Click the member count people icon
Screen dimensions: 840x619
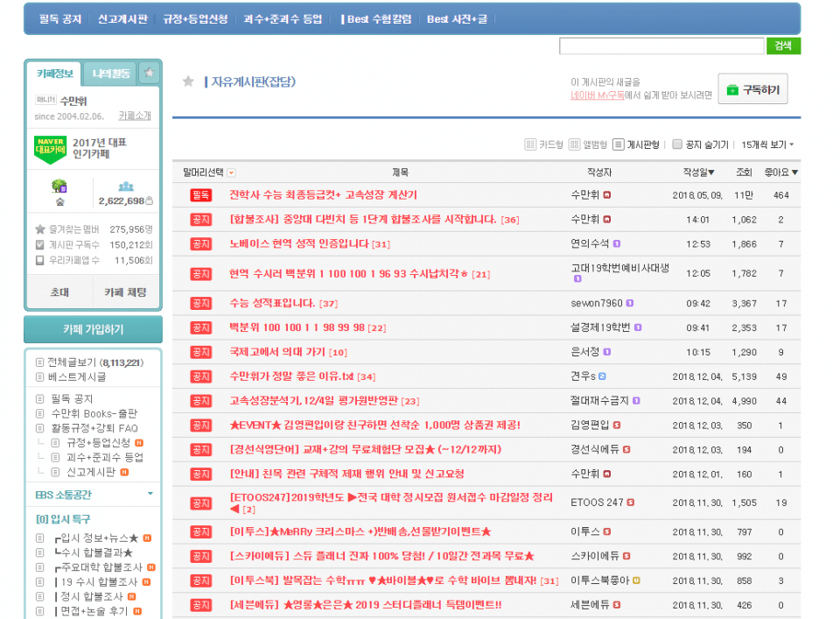coord(126,186)
